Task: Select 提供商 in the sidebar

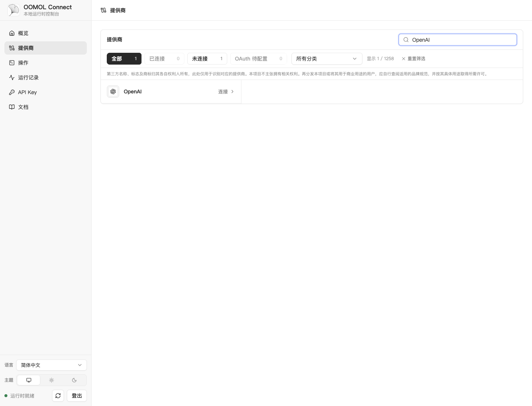Action: [45, 48]
